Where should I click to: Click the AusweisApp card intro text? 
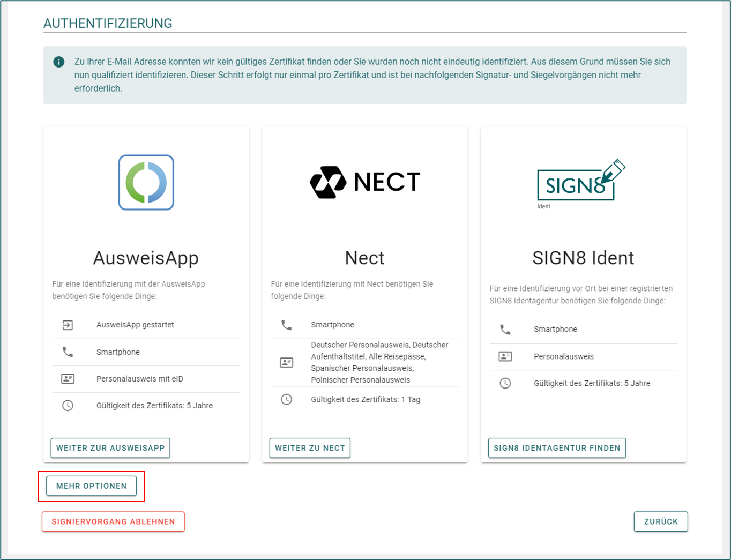(x=129, y=290)
